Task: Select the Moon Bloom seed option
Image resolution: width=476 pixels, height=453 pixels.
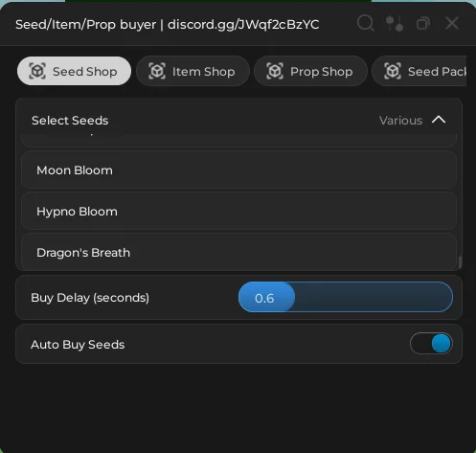Action: point(238,170)
